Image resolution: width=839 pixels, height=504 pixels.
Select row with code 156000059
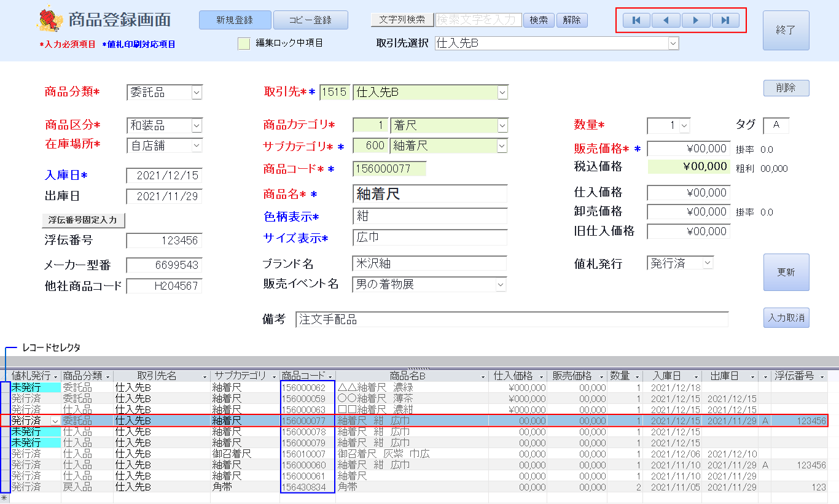click(x=5, y=399)
